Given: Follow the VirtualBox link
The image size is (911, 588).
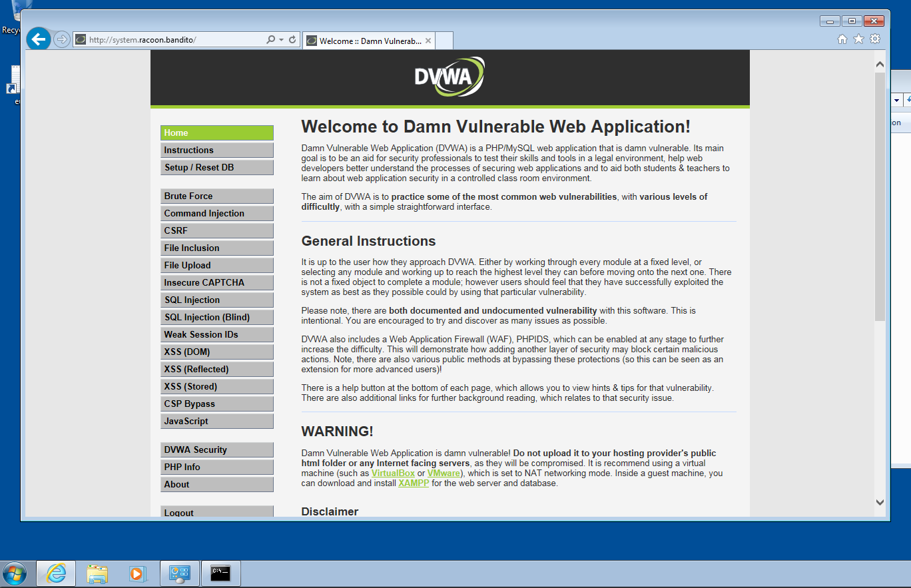Looking at the screenshot, I should click(393, 473).
